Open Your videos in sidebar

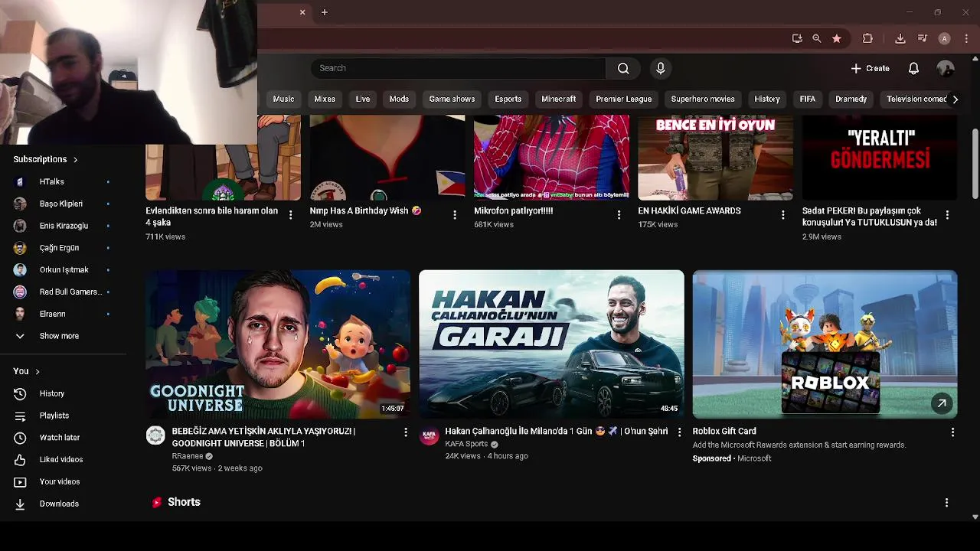coord(63,481)
